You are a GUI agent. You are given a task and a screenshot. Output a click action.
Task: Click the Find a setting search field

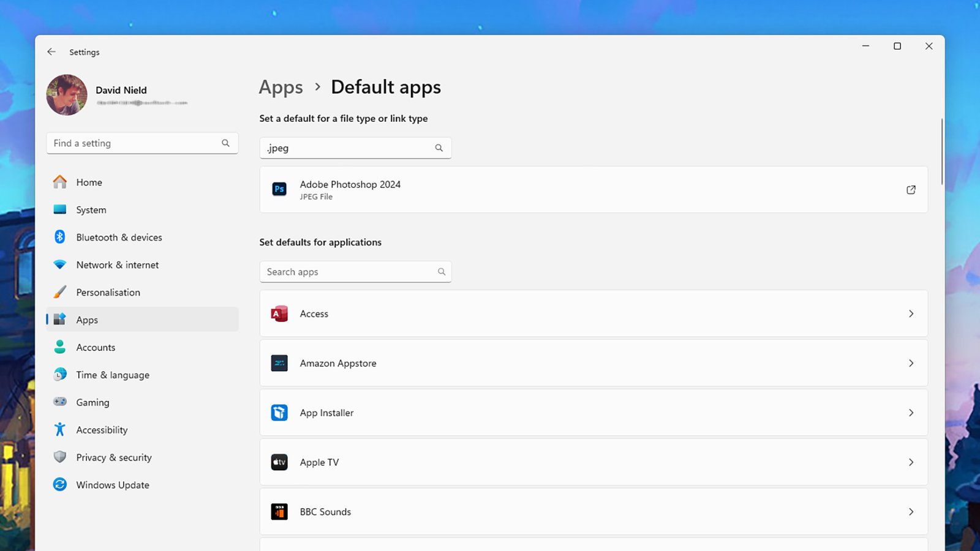click(x=142, y=143)
